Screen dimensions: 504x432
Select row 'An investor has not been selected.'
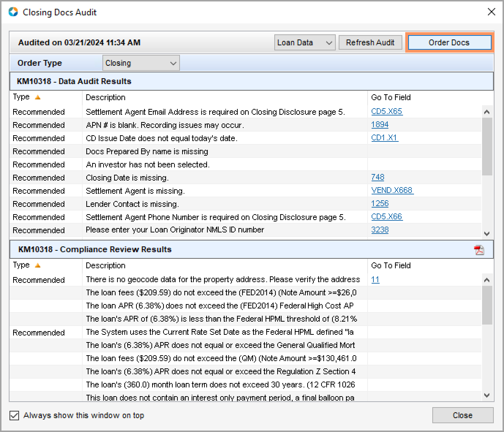pyautogui.click(x=245, y=164)
